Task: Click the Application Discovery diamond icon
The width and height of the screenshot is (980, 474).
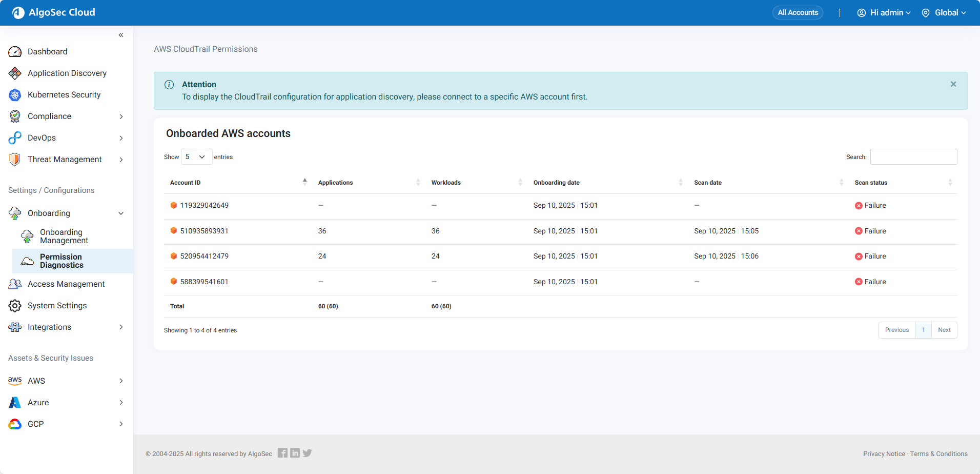Action: [x=15, y=73]
